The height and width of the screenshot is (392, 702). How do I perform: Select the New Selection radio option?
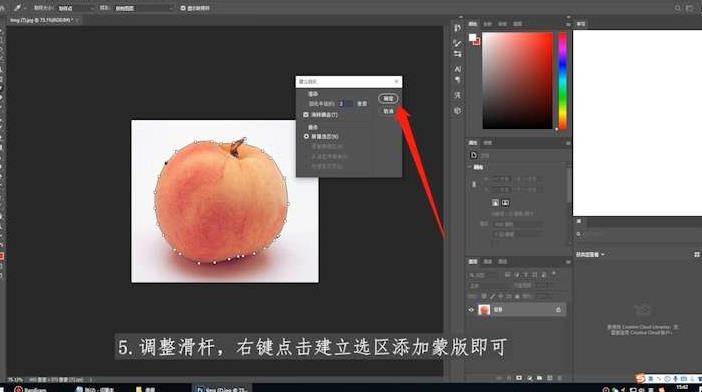coord(307,136)
